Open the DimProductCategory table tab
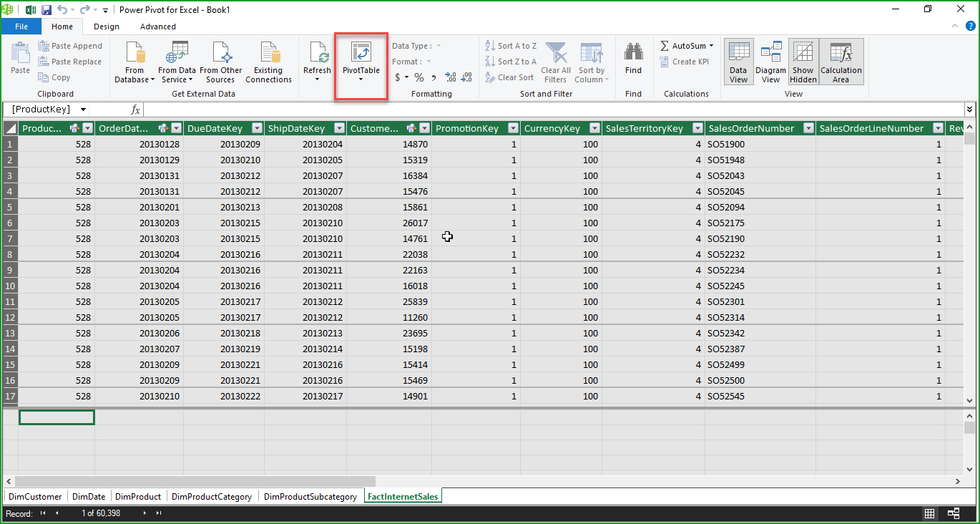The width and height of the screenshot is (980, 524). tap(212, 496)
